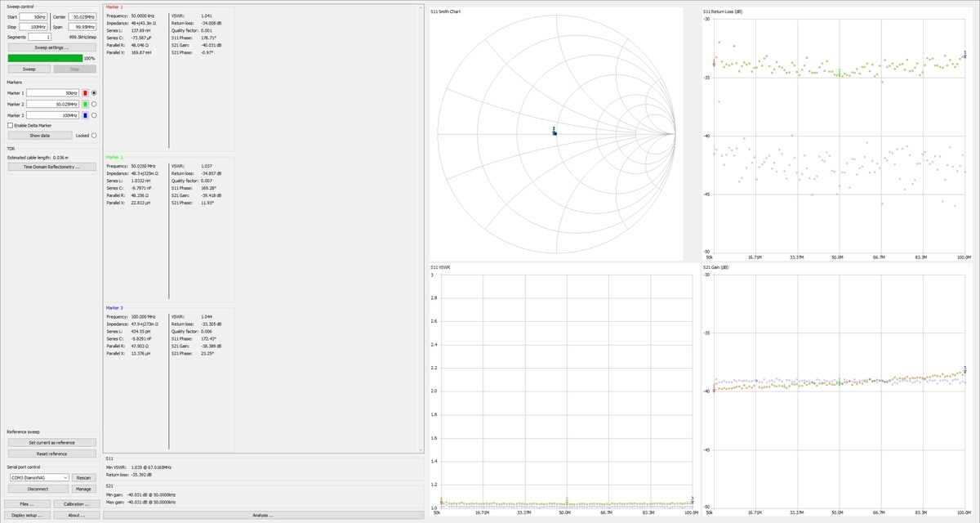Click the S11 Return Loss chart
Screen dimensions: 980x523
[x=838, y=134]
